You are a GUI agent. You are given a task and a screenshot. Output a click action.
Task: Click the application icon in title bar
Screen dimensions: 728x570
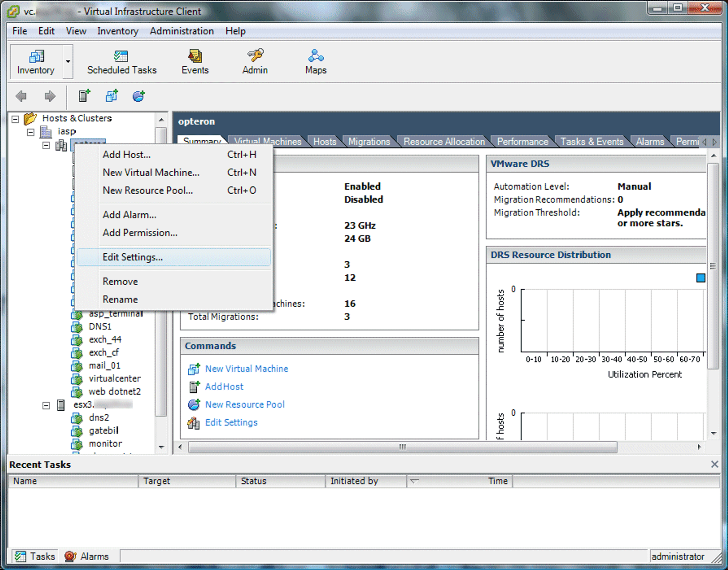(13, 11)
